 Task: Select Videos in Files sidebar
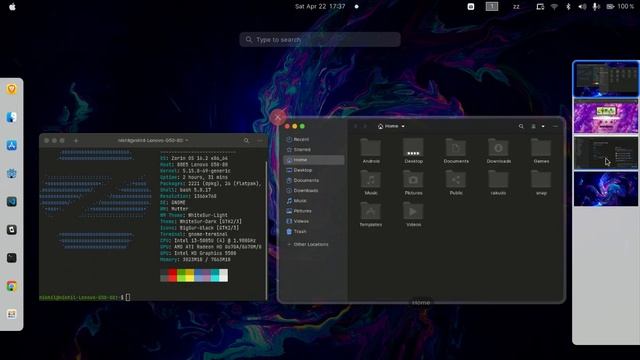(x=313, y=221)
